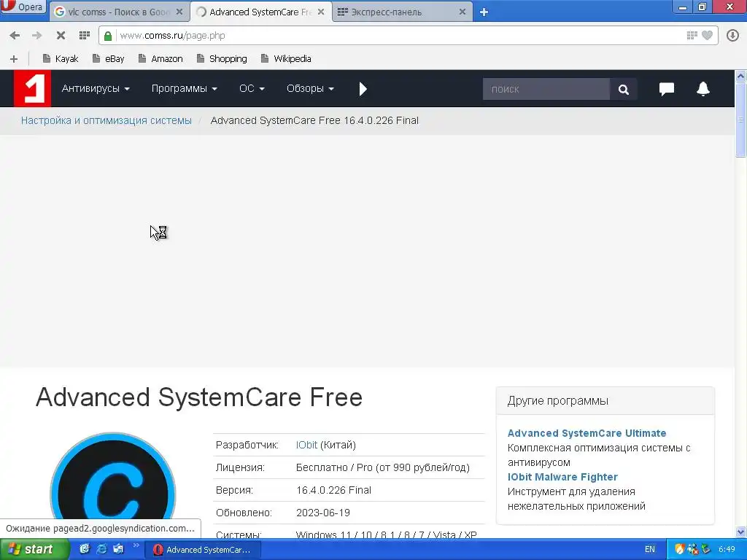
Task: Click the EN language indicator
Action: 650,550
